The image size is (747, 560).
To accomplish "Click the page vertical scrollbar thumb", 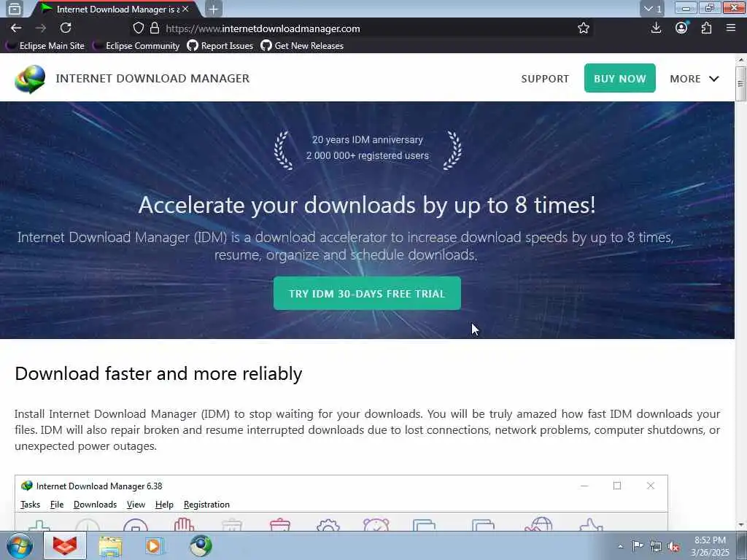I will tap(740, 84).
